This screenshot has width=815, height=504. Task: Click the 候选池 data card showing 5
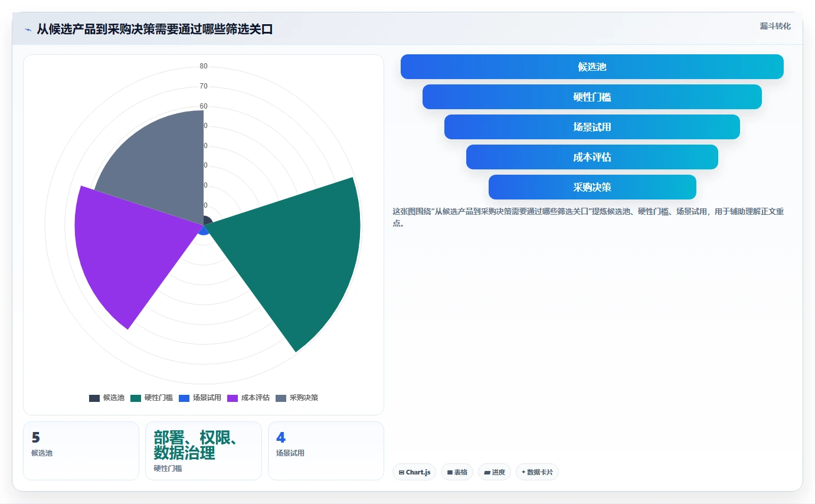(x=81, y=451)
